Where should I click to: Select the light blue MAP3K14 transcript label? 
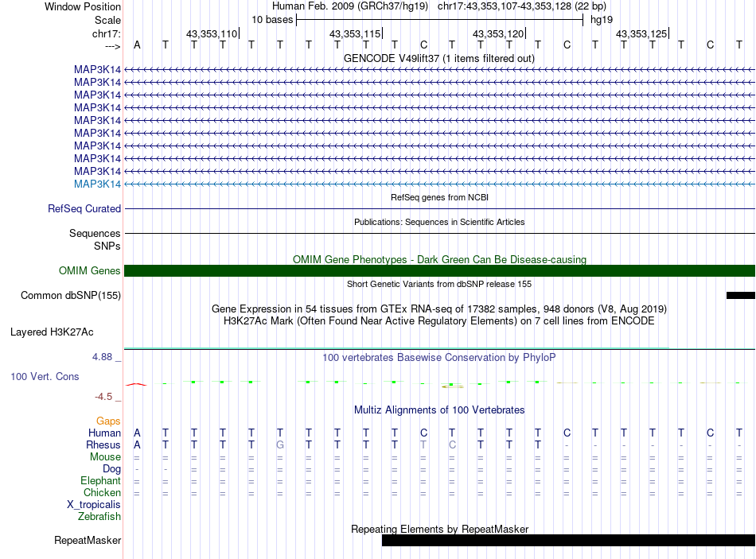pos(97,184)
